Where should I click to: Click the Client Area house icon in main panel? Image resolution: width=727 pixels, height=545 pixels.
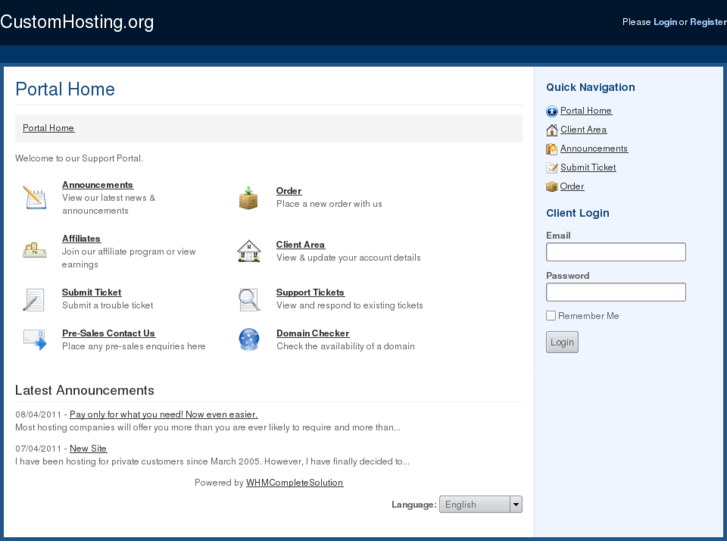coord(249,251)
